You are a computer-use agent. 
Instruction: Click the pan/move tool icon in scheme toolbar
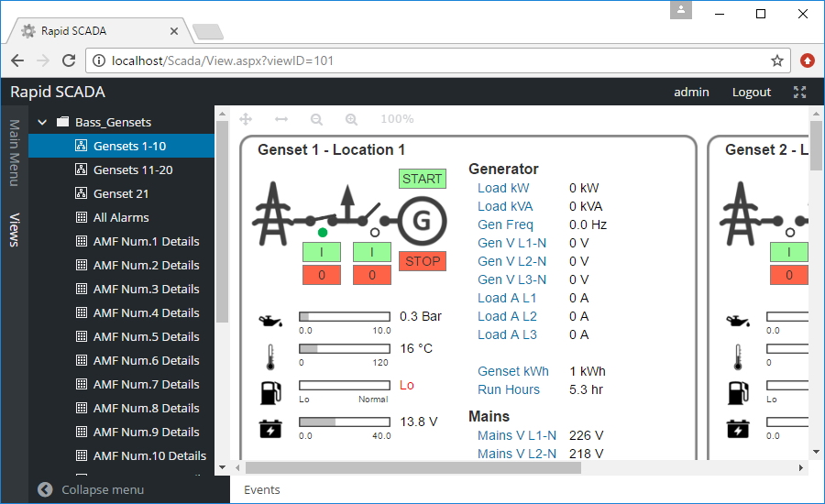coord(246,119)
